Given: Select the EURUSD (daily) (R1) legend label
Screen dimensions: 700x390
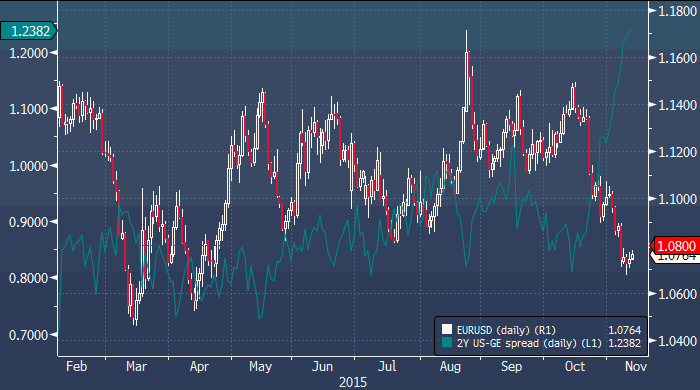Looking at the screenshot, I should [x=506, y=330].
